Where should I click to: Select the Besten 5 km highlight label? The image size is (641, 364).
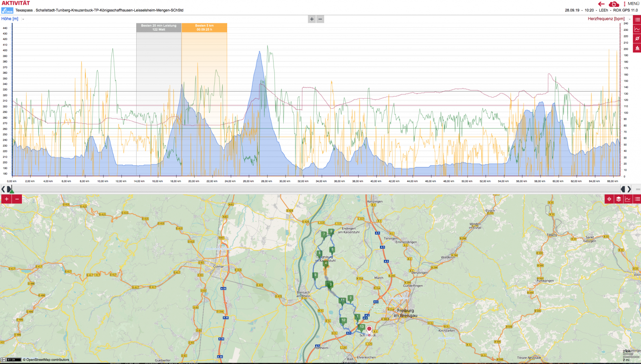(204, 28)
